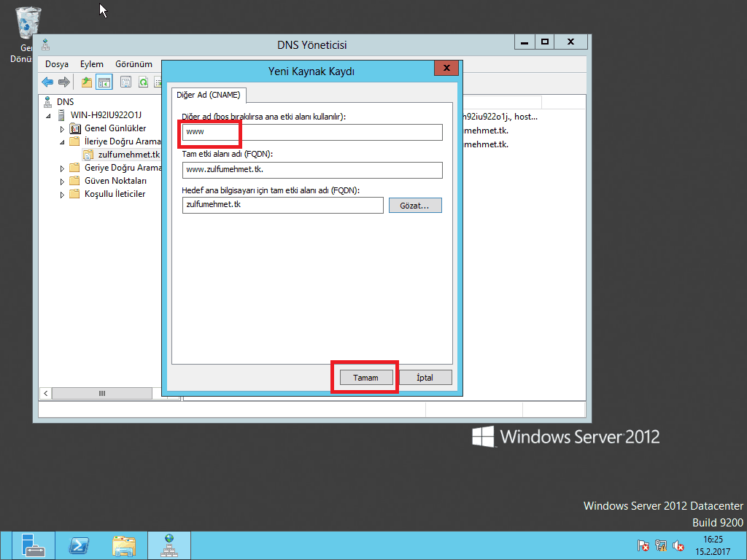Viewport: 747px width, 560px height.
Task: Click the Back arrow in DNS Yöneticisi toolbar
Action: [x=47, y=82]
